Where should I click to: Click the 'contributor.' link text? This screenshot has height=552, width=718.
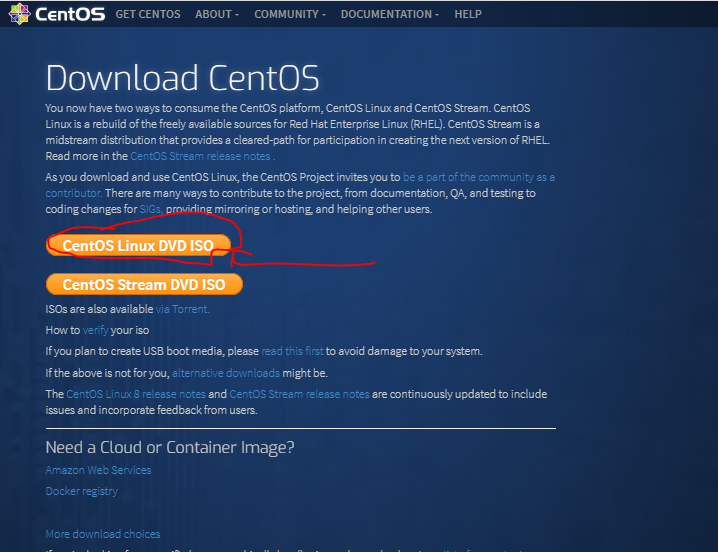(x=74, y=193)
